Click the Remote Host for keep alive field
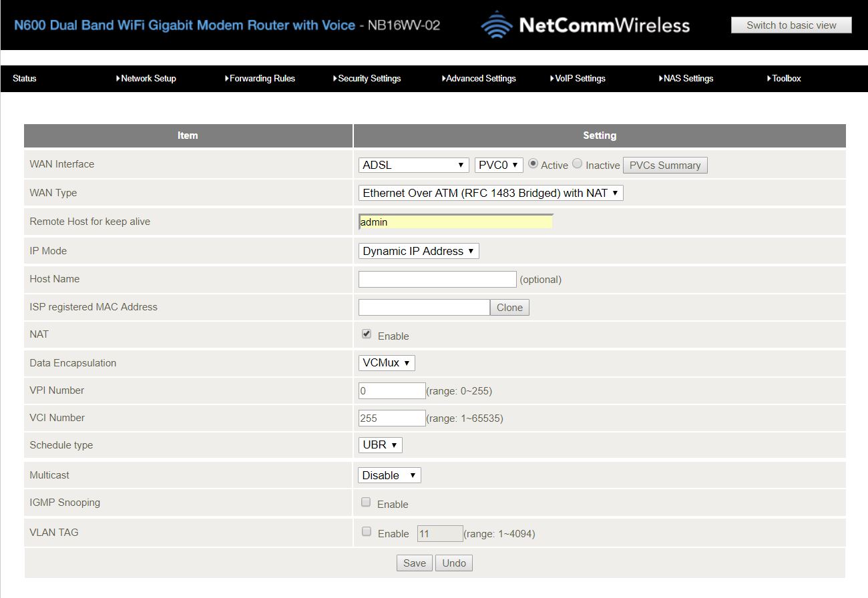Image resolution: width=868 pixels, height=598 pixels. pos(456,222)
